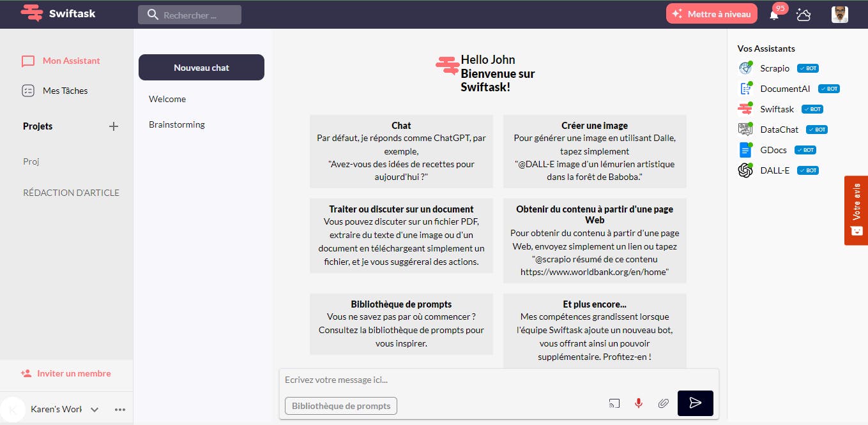Open the Brainstorming chat

click(x=177, y=124)
